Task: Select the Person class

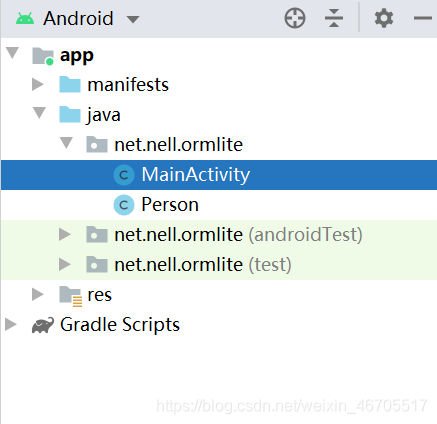Action: point(219,205)
